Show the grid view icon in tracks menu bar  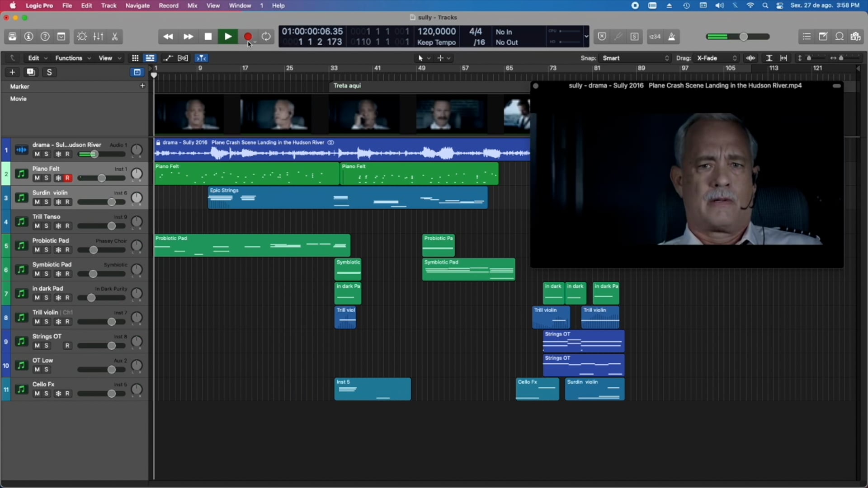click(135, 58)
